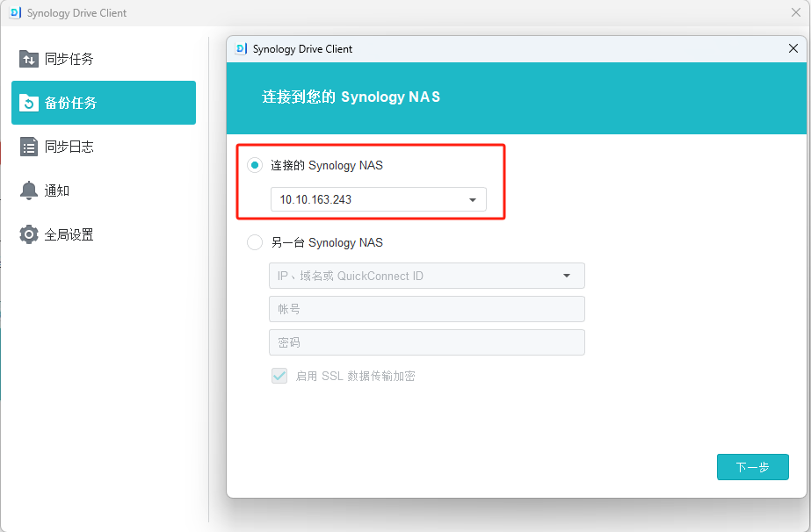Open the 同步日志 sync log section
Viewport: 811px width, 532px height.
[x=104, y=147]
